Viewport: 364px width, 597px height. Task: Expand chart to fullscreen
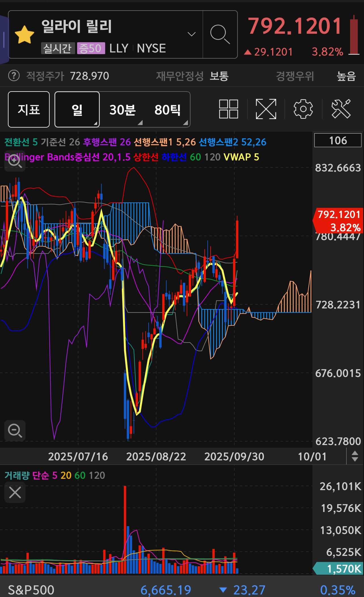pos(266,109)
